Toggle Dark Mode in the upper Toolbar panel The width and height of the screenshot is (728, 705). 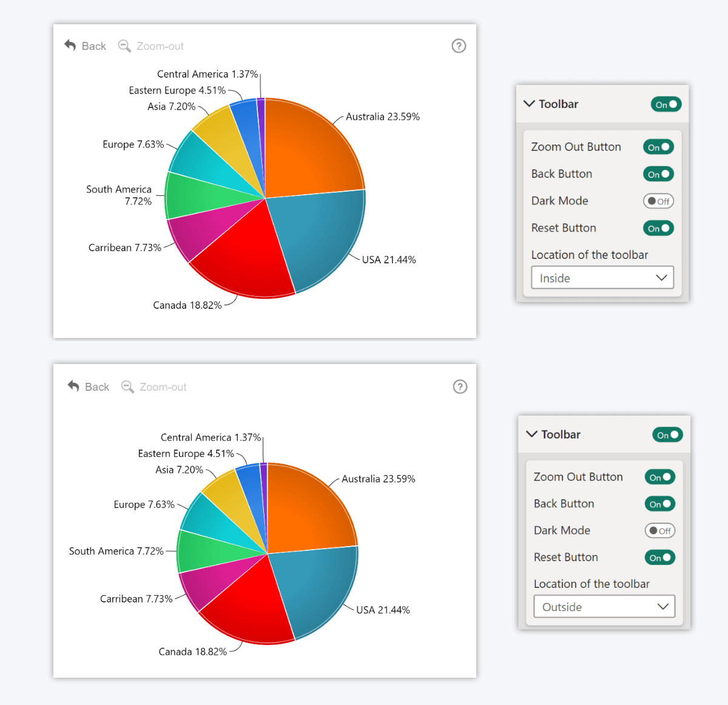point(658,201)
